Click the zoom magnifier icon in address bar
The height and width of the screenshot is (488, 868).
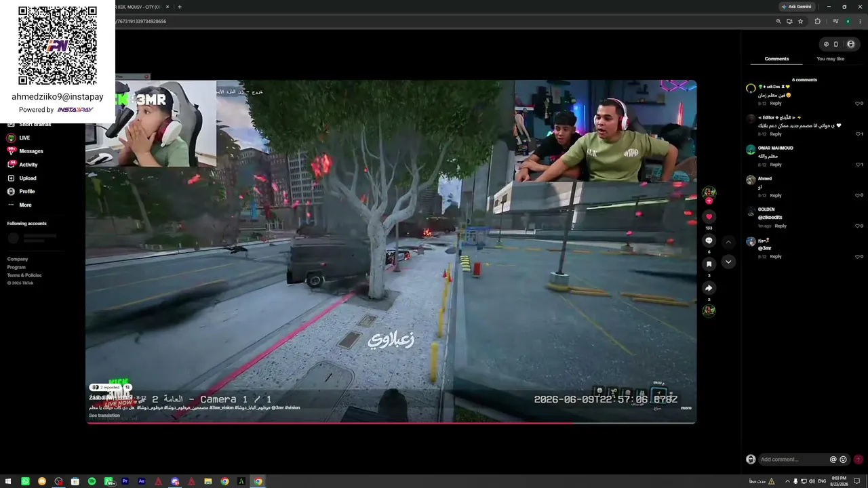778,21
